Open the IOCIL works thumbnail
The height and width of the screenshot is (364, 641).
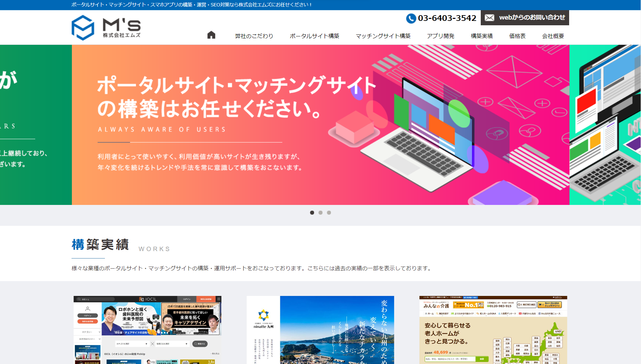147,330
